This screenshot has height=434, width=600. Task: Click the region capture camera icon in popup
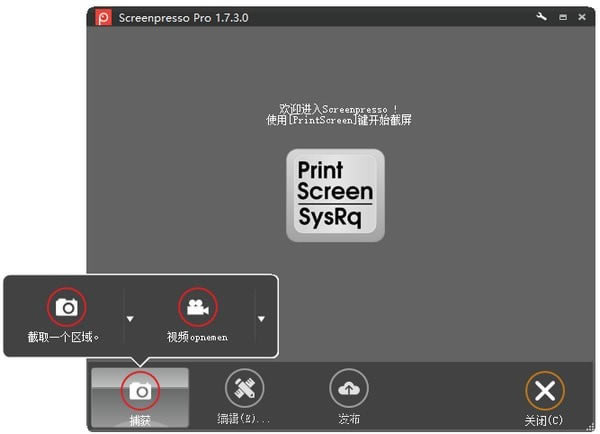[x=66, y=308]
